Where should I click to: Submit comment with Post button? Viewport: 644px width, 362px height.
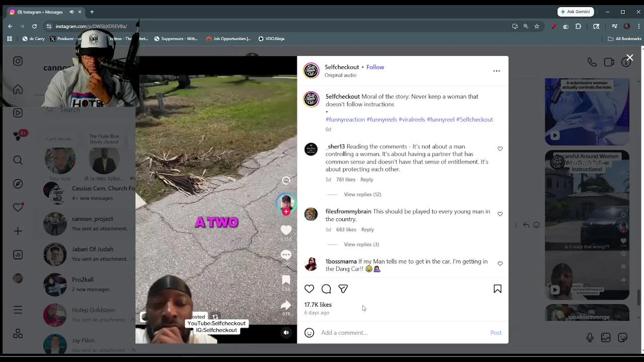coord(496,332)
